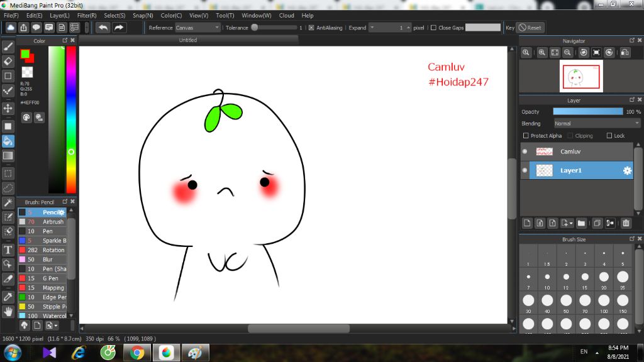Click the transparent color swatch

27,72
